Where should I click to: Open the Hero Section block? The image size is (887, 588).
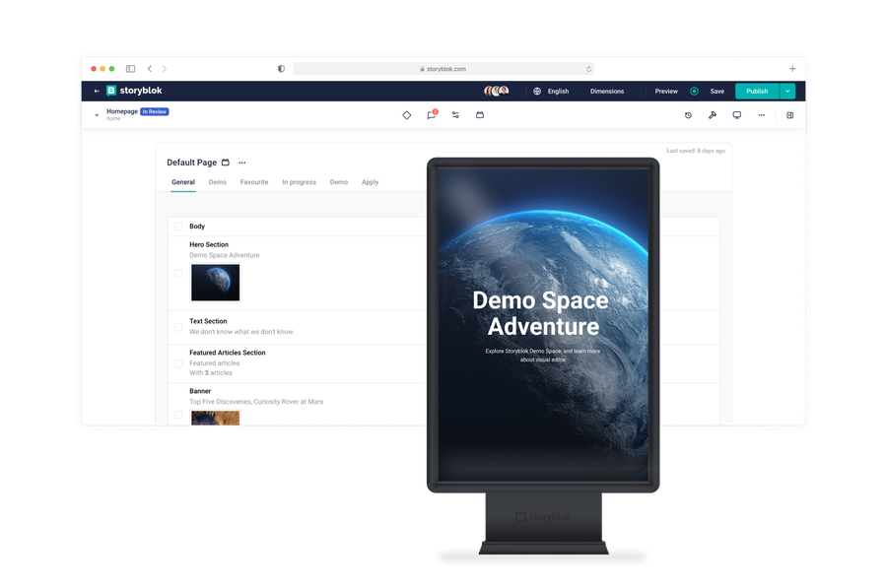coord(209,244)
